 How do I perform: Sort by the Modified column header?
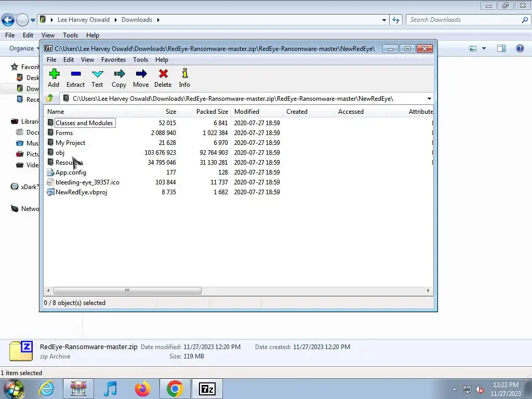click(x=257, y=112)
